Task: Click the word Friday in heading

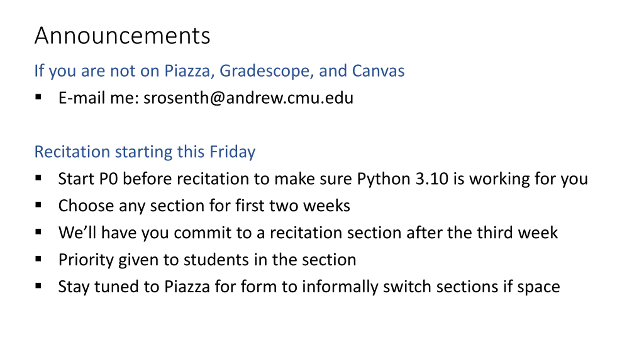Action: pyautogui.click(x=232, y=152)
